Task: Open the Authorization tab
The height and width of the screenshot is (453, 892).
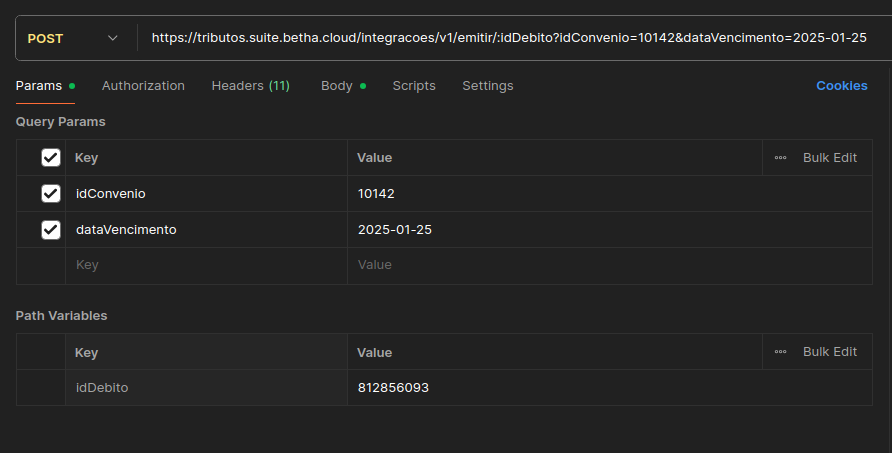Action: pos(143,86)
